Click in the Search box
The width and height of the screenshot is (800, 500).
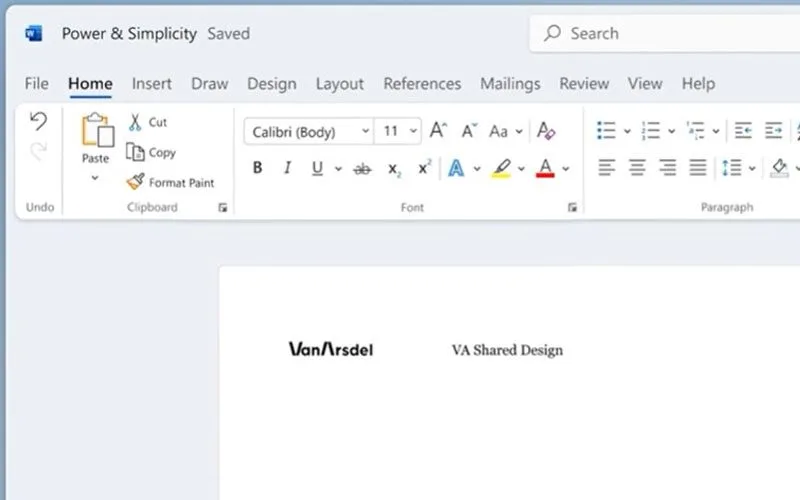point(664,34)
